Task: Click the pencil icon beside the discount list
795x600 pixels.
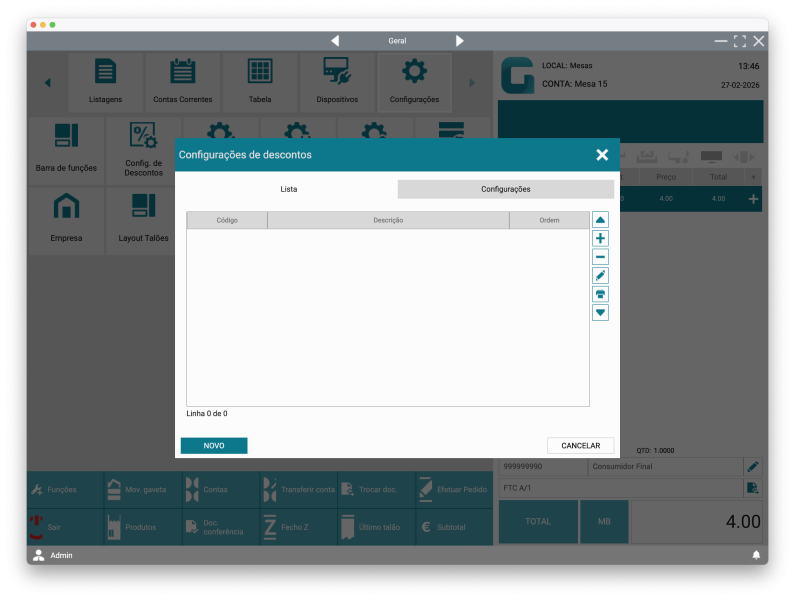Action: (x=600, y=275)
